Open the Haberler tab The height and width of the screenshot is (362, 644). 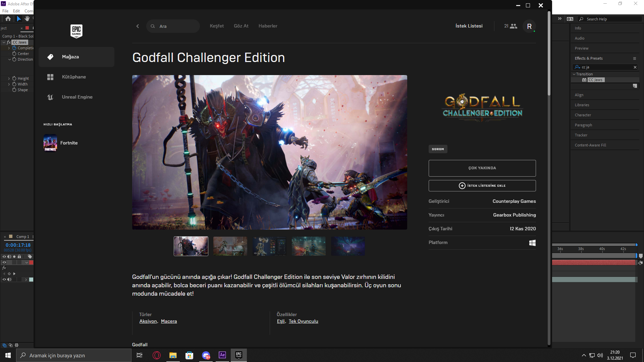pos(268,26)
